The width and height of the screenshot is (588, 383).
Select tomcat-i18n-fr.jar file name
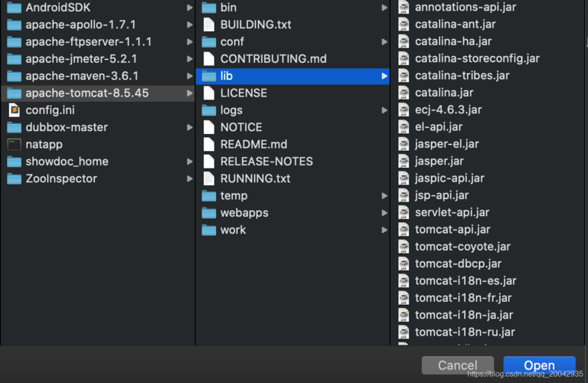tap(463, 298)
